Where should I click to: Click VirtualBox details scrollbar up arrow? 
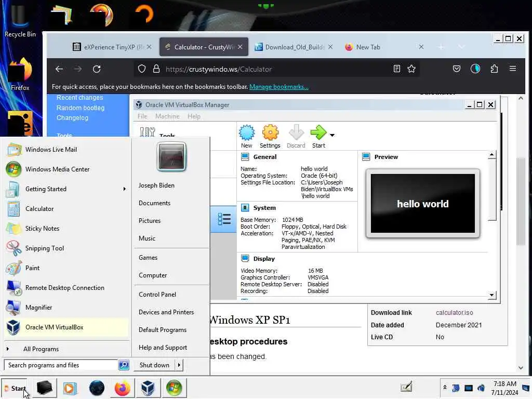(491, 155)
